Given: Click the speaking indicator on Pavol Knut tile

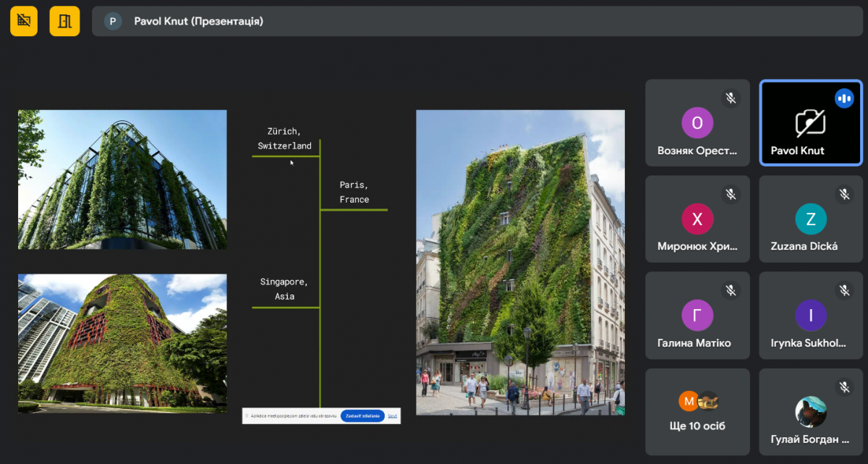Looking at the screenshot, I should [x=843, y=98].
